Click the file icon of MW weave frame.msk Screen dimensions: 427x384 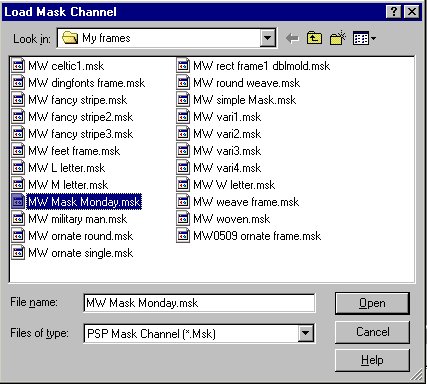click(183, 202)
